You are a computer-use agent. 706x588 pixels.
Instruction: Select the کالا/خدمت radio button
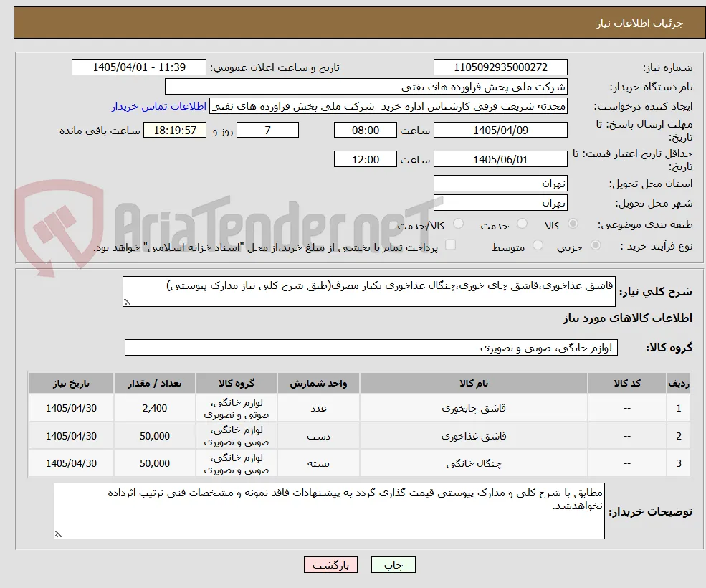(458, 224)
